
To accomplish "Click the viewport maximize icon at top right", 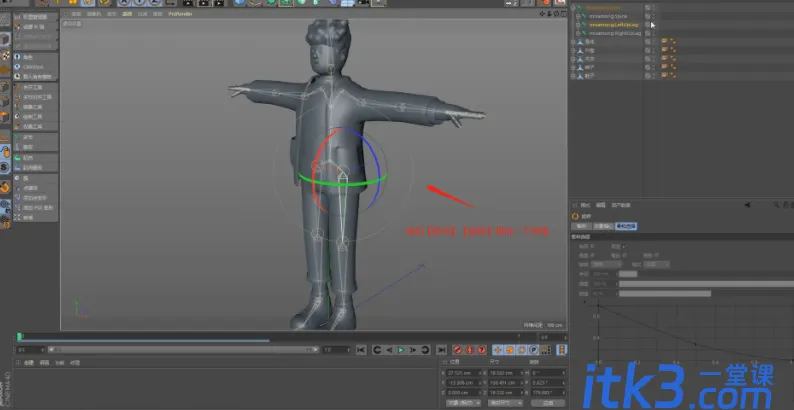I will click(563, 14).
